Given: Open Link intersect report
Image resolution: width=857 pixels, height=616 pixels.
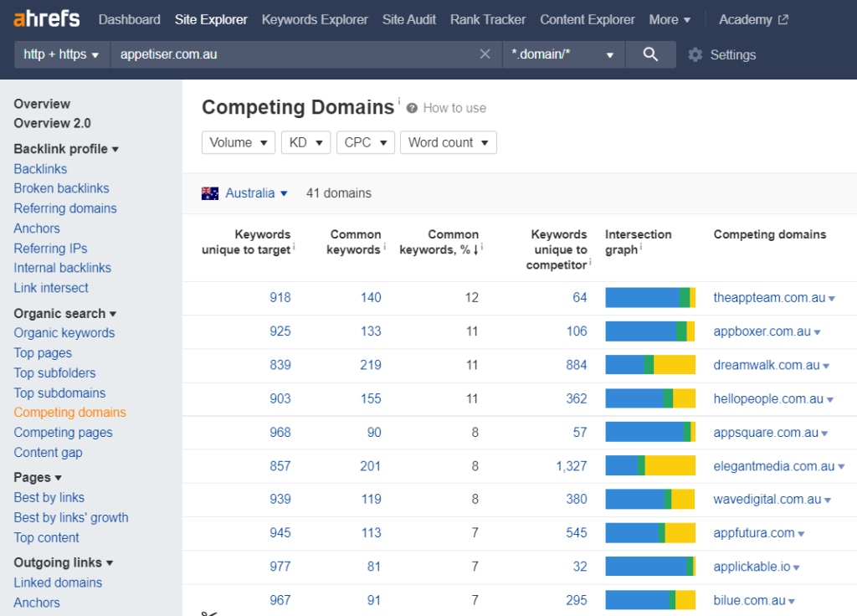Looking at the screenshot, I should pos(51,288).
